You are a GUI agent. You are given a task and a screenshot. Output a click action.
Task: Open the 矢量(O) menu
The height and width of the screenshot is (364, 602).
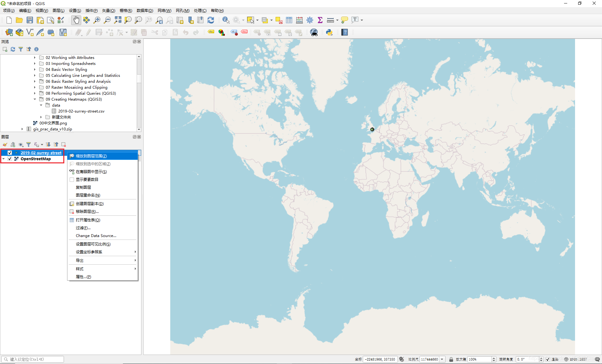pos(108,11)
